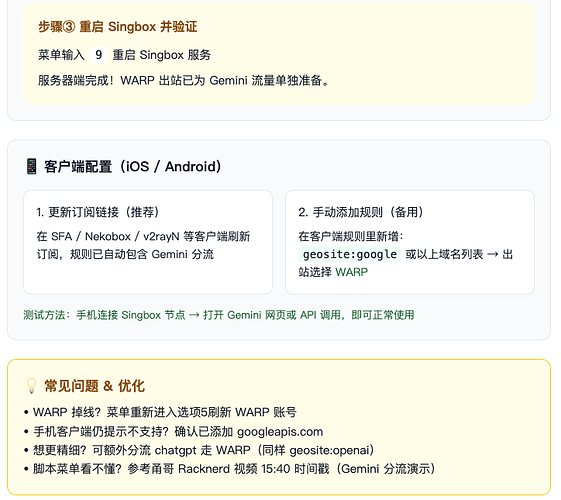Click the heading 客户端配置（iOS / Android）
The width and height of the screenshot is (561, 500).
133,167
